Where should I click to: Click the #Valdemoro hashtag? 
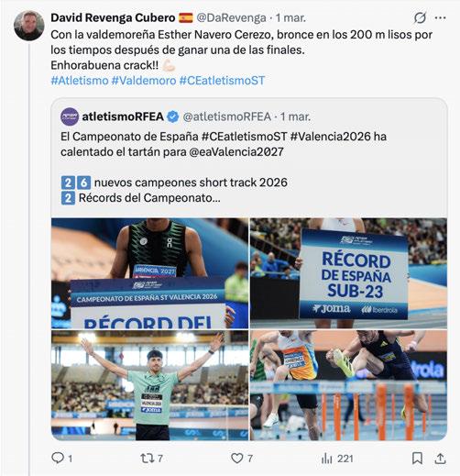tap(144, 81)
